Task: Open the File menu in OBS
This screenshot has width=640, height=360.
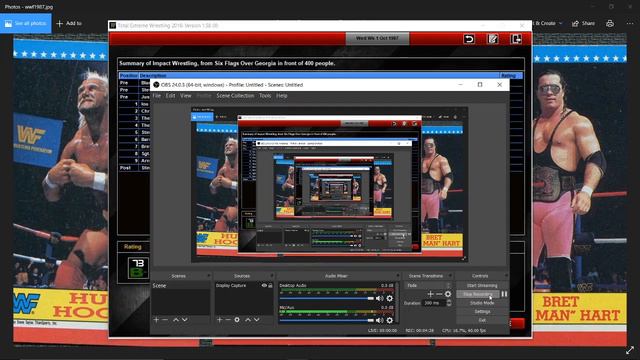Action: (157, 96)
